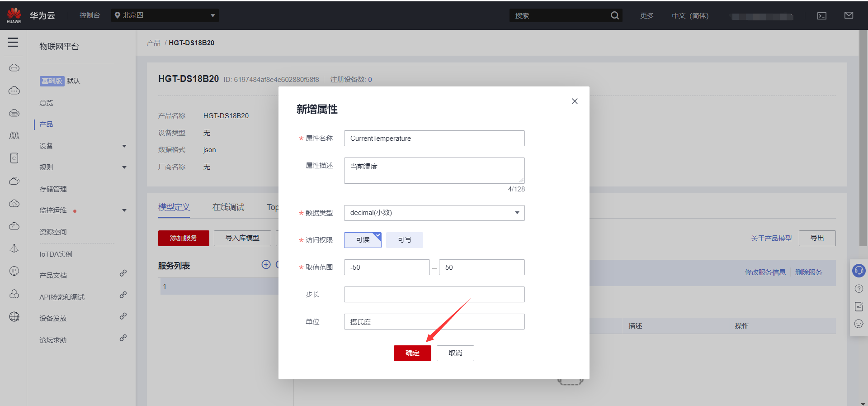Open the cloud shell terminal icon
Image resolution: width=868 pixels, height=406 pixels.
tap(822, 16)
